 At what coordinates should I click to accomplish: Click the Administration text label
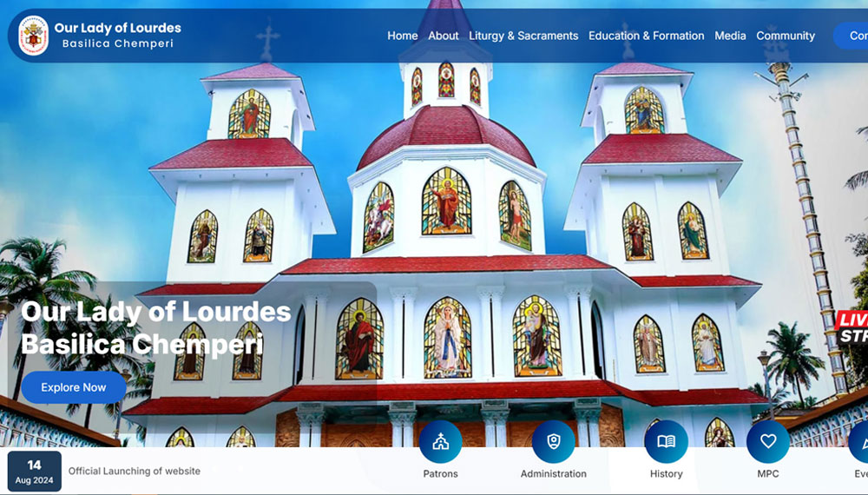click(553, 473)
